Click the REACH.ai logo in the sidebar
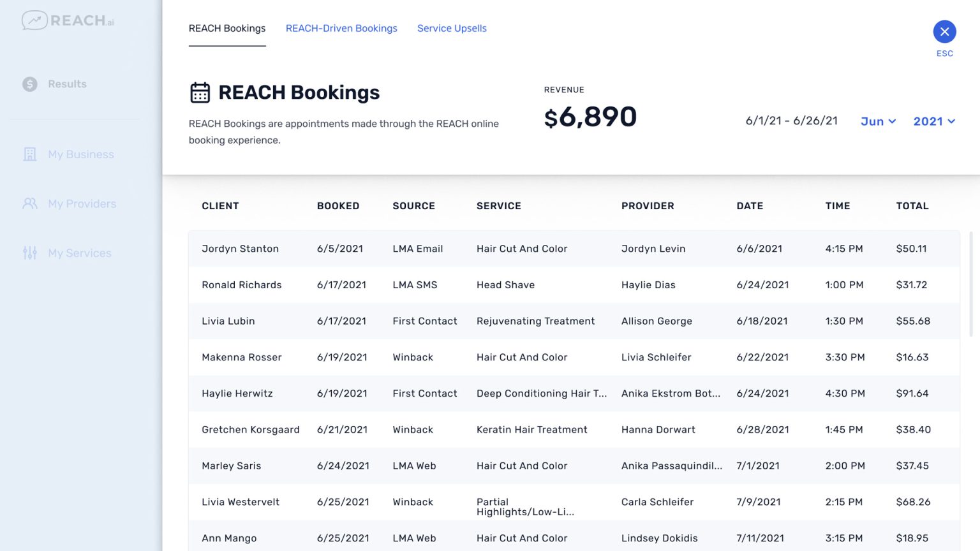The image size is (980, 551). click(x=68, y=20)
